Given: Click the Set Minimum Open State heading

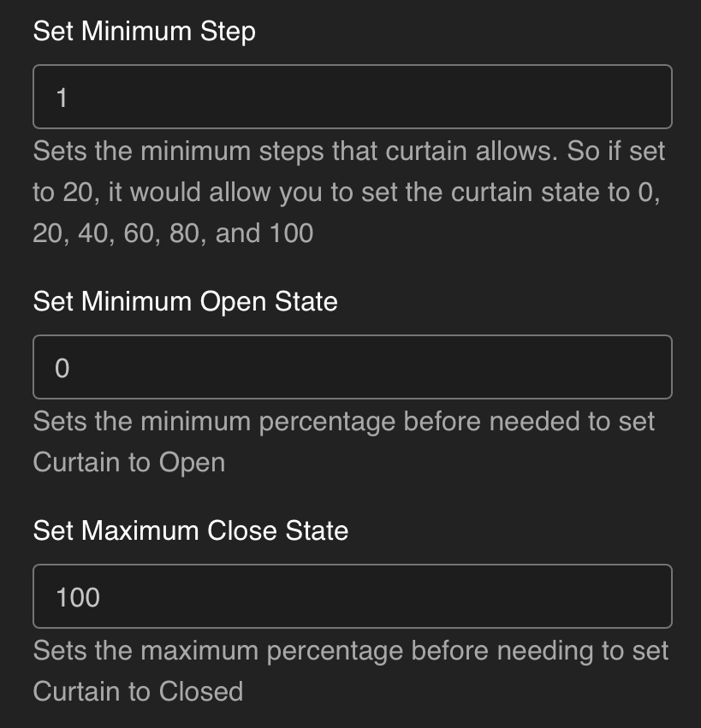Looking at the screenshot, I should [183, 301].
